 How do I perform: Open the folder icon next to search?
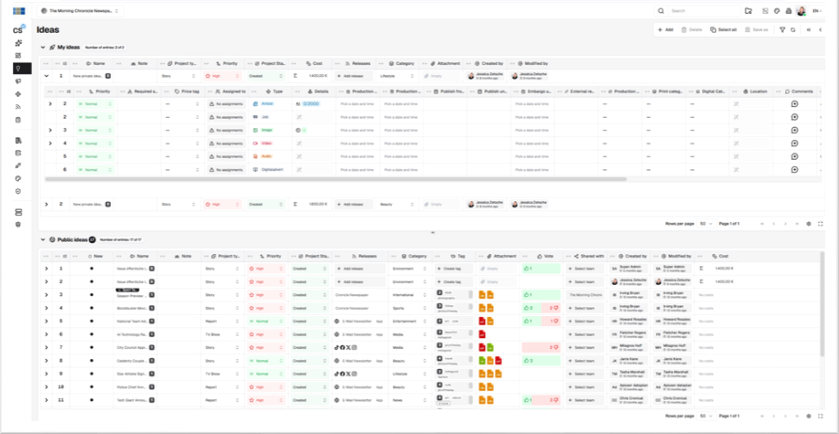click(x=748, y=11)
